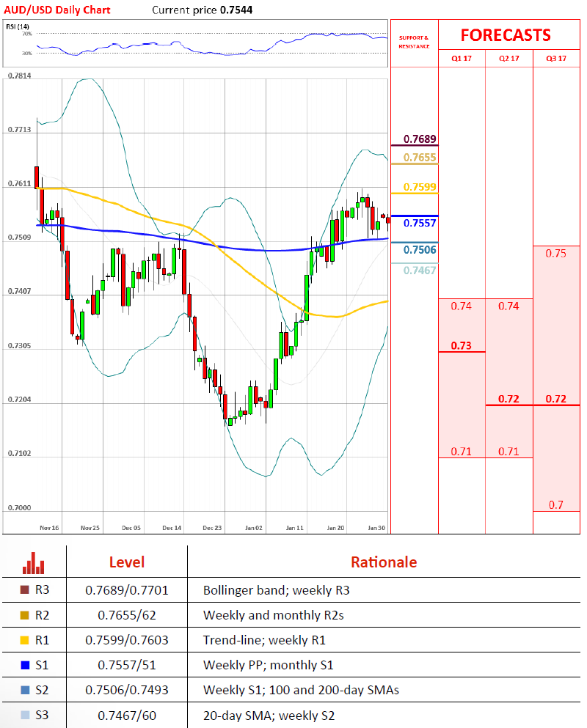Click the S2 row label
This screenshot has height=728, width=587.
pos(42,690)
